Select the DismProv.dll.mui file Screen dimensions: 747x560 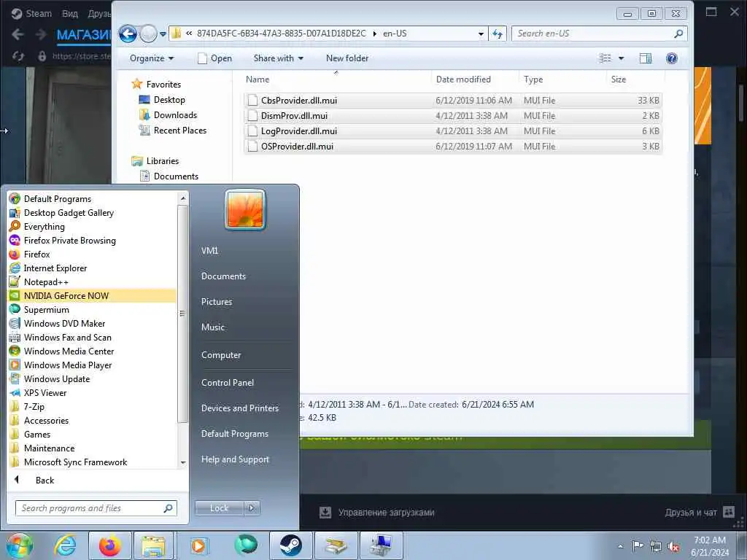452,116
